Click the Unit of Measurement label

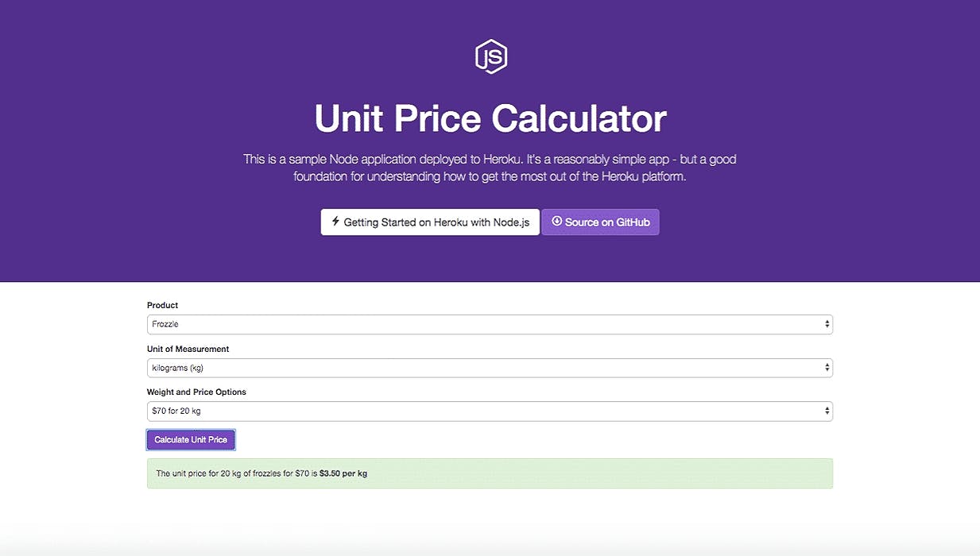188,349
